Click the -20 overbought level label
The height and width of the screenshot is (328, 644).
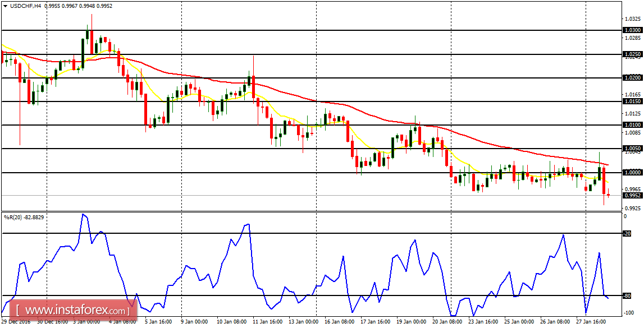(627, 234)
